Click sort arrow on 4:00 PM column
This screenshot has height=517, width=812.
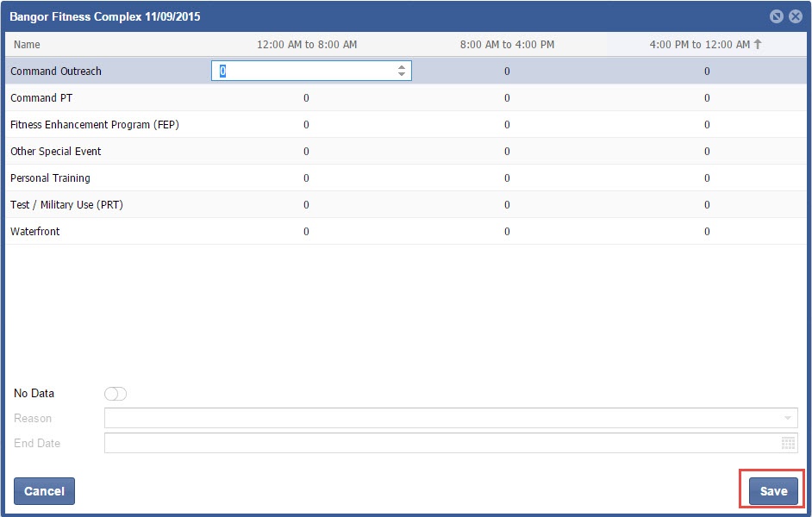[758, 44]
